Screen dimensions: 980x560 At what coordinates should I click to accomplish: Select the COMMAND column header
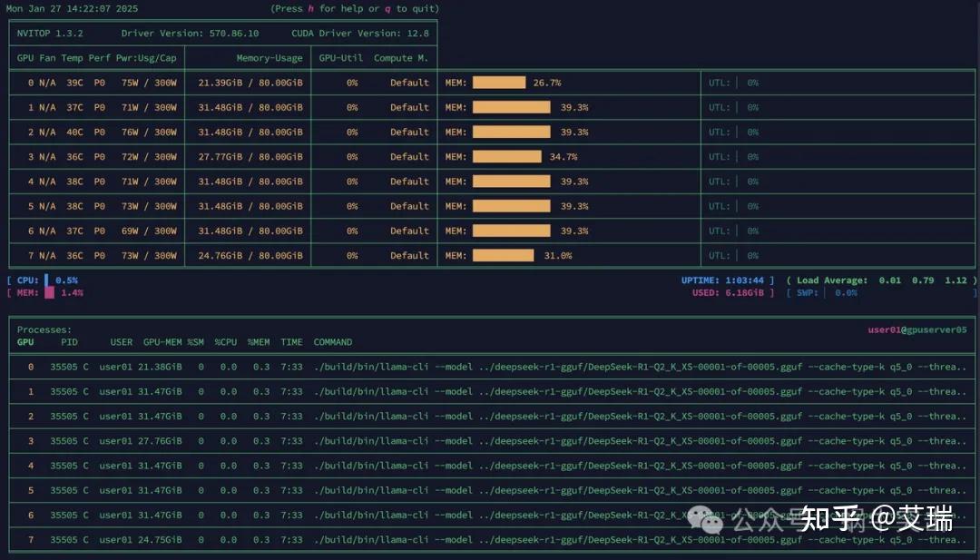pyautogui.click(x=332, y=342)
